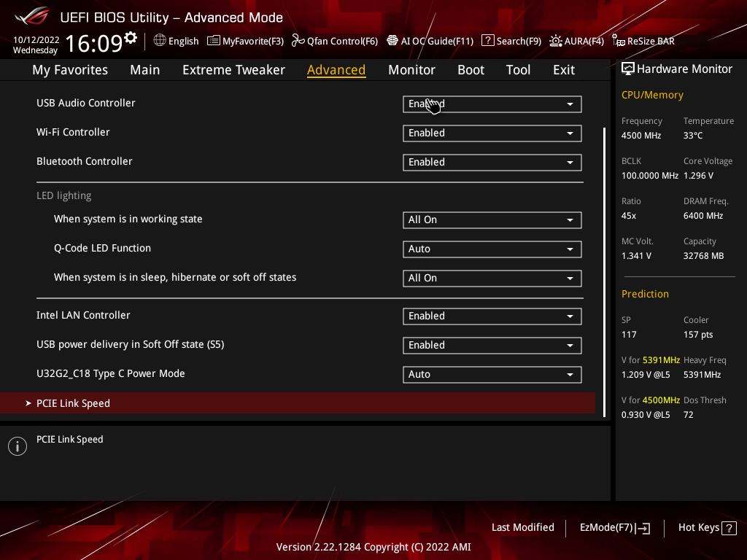The image size is (747, 560).
Task: Click AI OC Guide(F11) label
Action: pos(437,42)
